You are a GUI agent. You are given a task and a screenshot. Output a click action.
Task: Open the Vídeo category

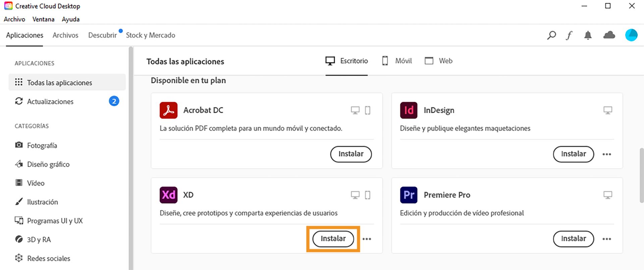point(30,183)
